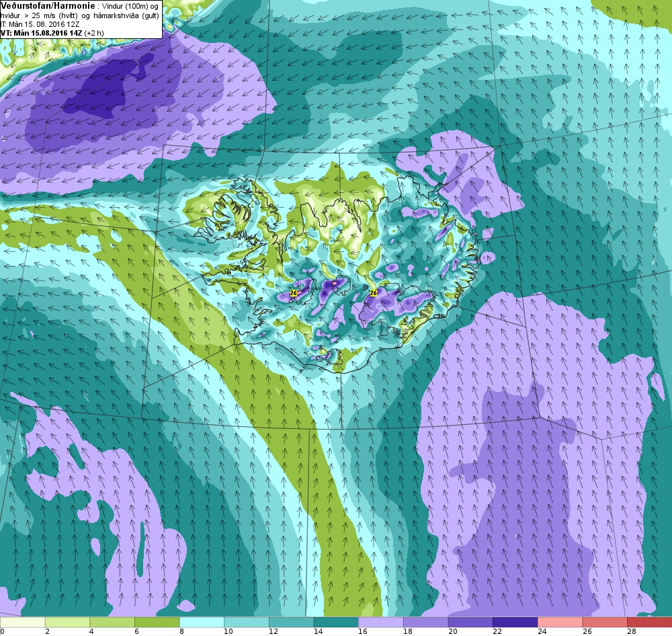The width and height of the screenshot is (672, 636).
Task: Click the 'Veðurstofan/Harmonie' title text
Action: point(48,6)
